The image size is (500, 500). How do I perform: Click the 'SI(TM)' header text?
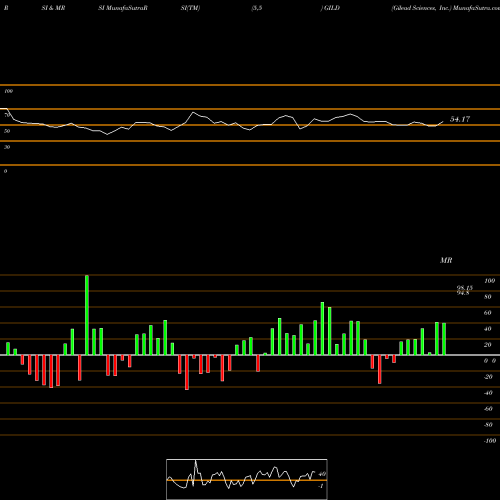190,8
